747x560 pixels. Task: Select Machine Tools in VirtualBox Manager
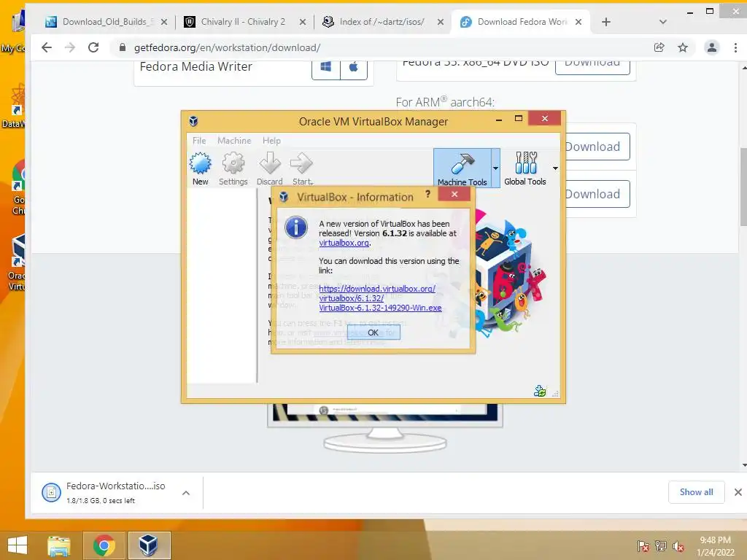tap(462, 168)
